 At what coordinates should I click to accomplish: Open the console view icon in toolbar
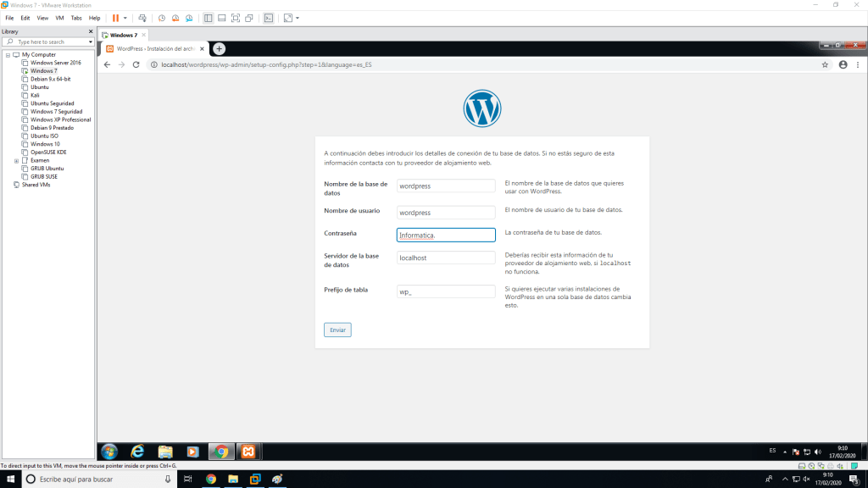click(269, 18)
